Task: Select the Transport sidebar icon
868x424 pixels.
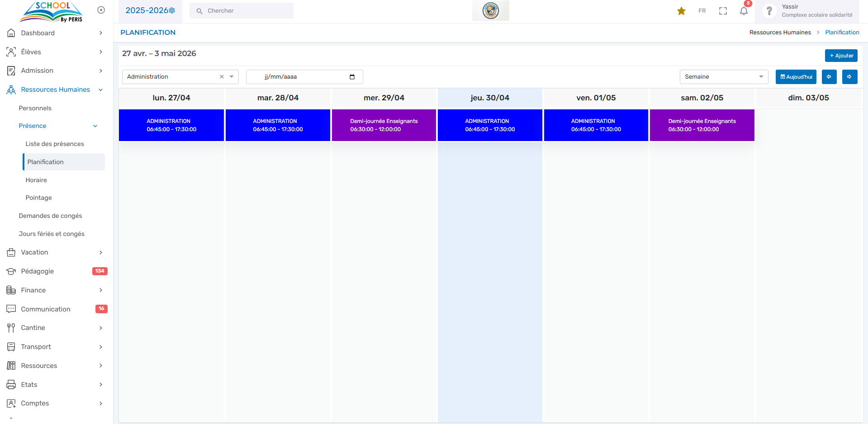Action: (x=11, y=347)
